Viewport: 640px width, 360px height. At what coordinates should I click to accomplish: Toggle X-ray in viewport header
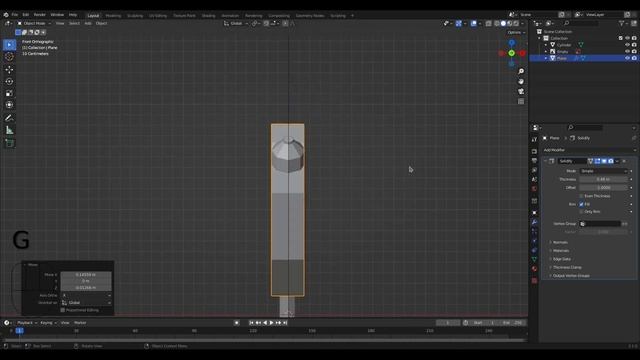pyautogui.click(x=489, y=24)
